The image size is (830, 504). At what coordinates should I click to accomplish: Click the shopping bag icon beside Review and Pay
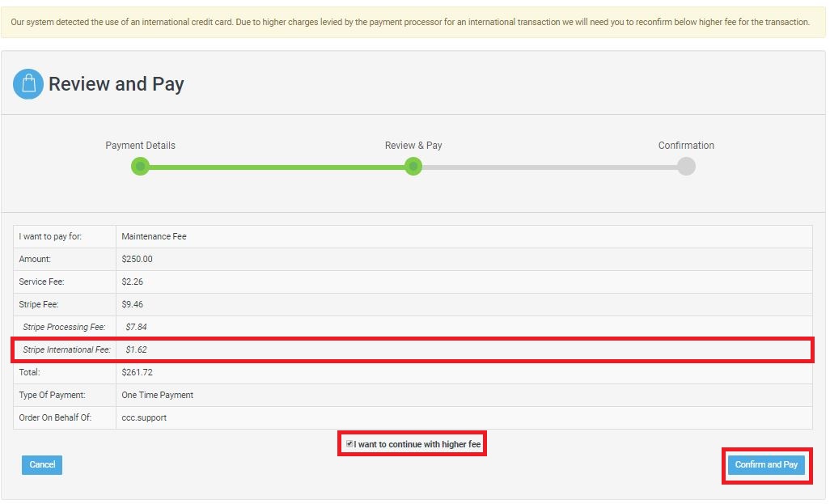[x=28, y=83]
